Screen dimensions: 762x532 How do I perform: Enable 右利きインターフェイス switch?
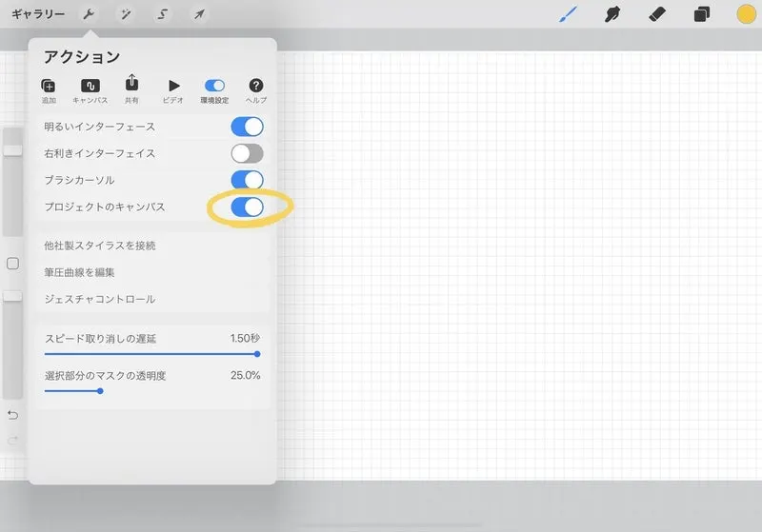click(x=247, y=153)
